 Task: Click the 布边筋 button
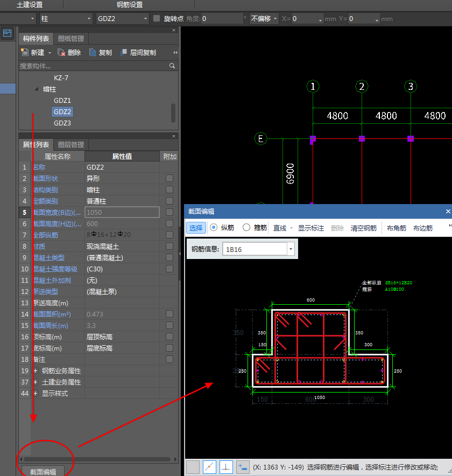423,228
